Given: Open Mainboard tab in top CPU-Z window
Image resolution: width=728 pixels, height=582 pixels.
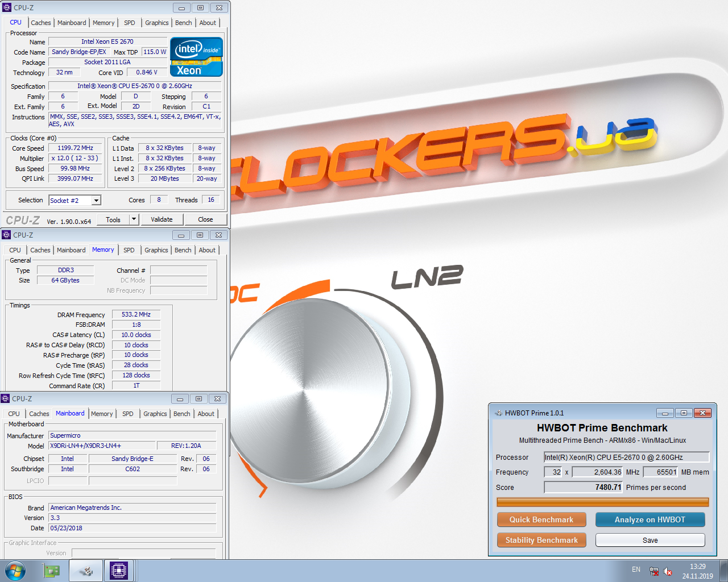Looking at the screenshot, I should tap(72, 23).
